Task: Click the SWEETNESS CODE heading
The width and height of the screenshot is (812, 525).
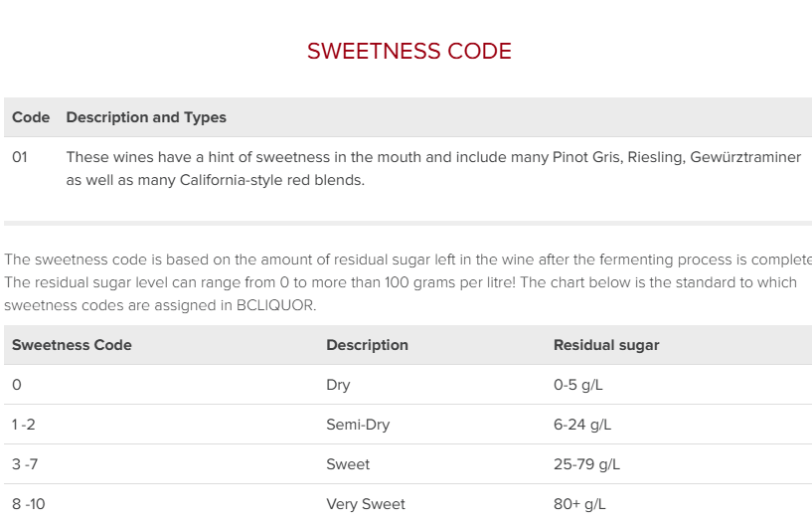Action: tap(408, 52)
